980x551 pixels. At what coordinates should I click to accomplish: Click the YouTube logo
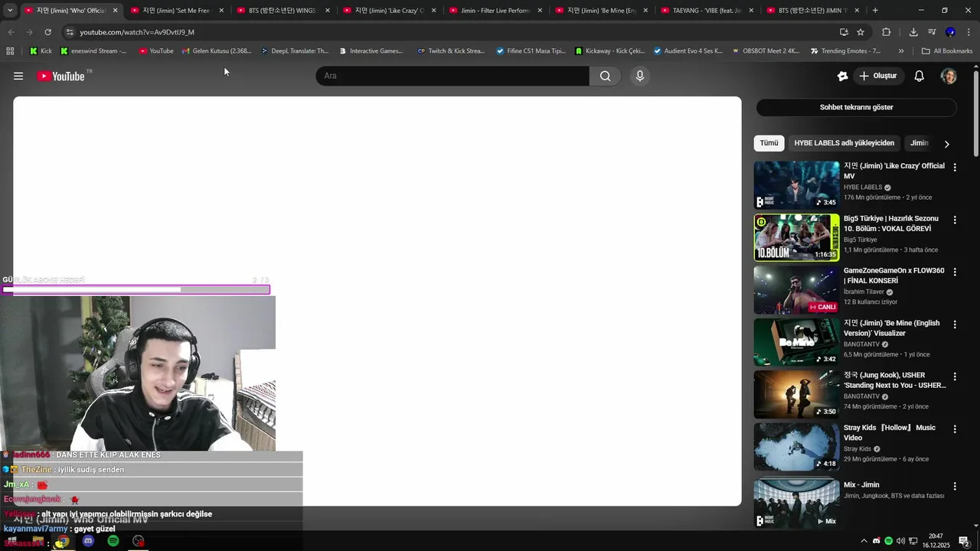tap(61, 76)
